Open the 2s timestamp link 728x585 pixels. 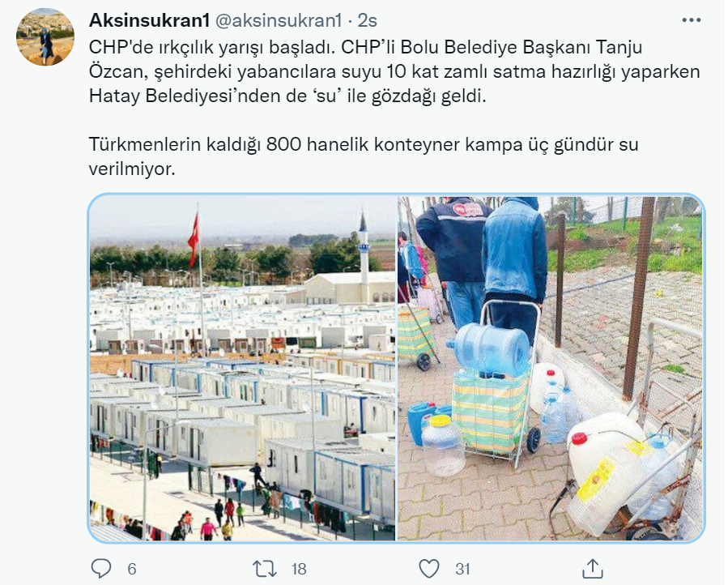tap(368, 20)
